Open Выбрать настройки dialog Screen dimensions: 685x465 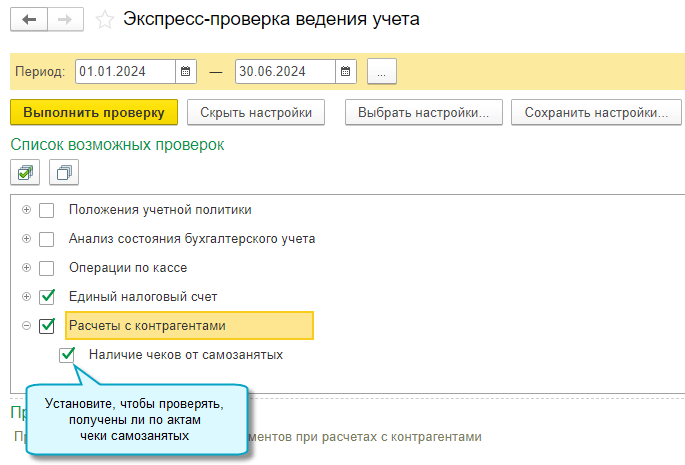[x=423, y=112]
